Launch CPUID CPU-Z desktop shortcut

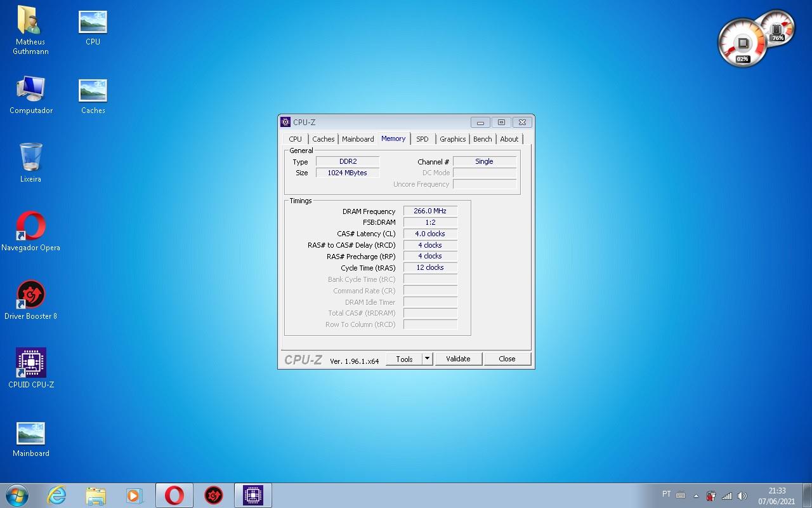click(x=30, y=368)
